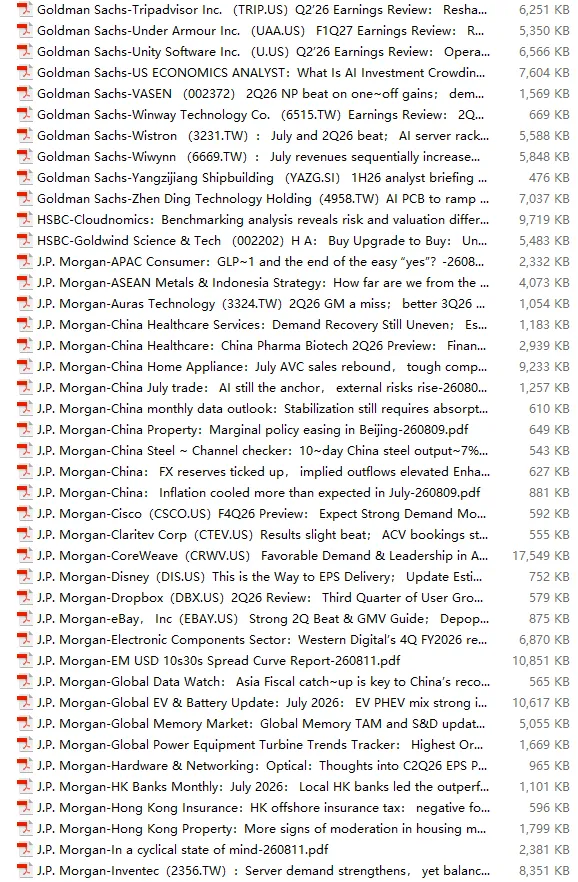Select file name J.P. Morgan-Electronic Components Sector

tap(262, 640)
